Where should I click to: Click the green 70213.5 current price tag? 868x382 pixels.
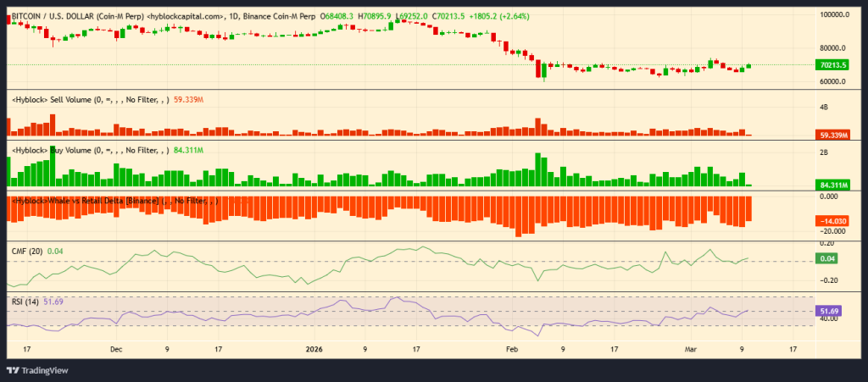tap(831, 64)
